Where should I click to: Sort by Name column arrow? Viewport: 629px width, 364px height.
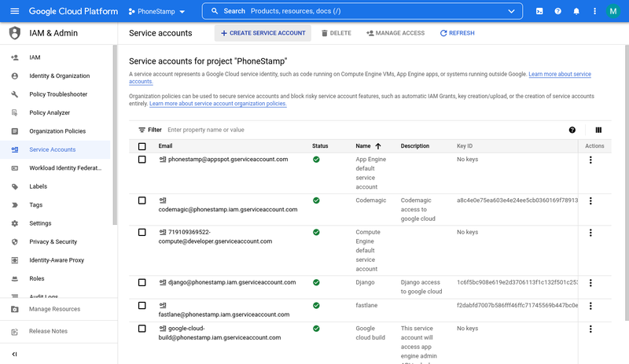coord(378,146)
